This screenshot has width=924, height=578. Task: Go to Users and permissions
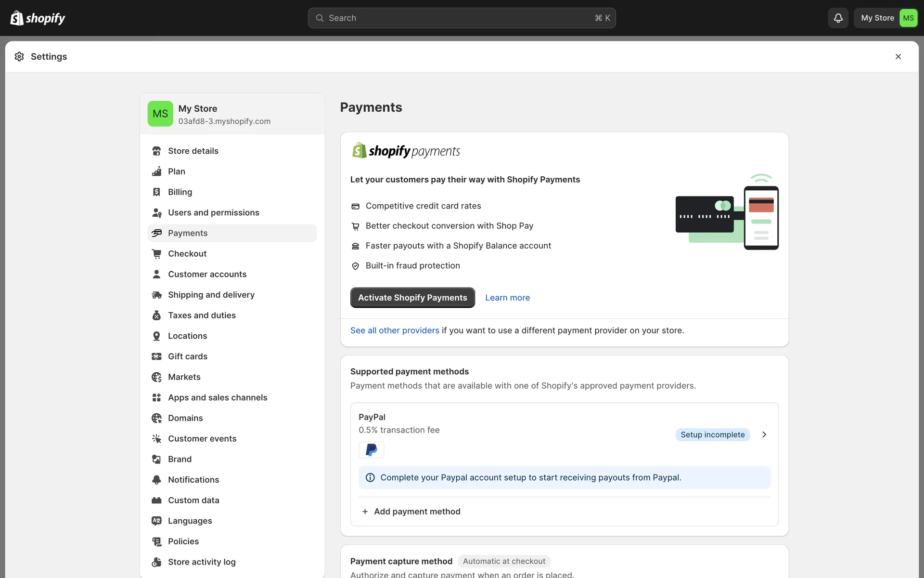click(x=213, y=212)
